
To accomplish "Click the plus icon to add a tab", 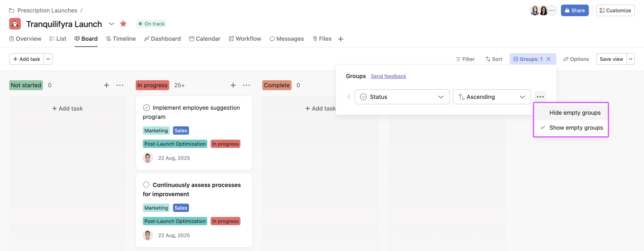I will [x=341, y=39].
